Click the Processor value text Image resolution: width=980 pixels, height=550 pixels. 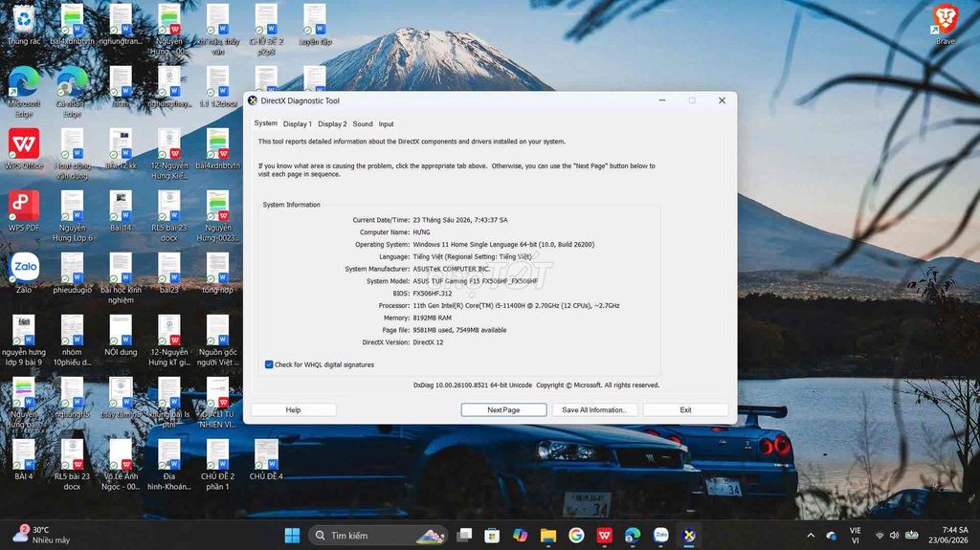pos(516,306)
